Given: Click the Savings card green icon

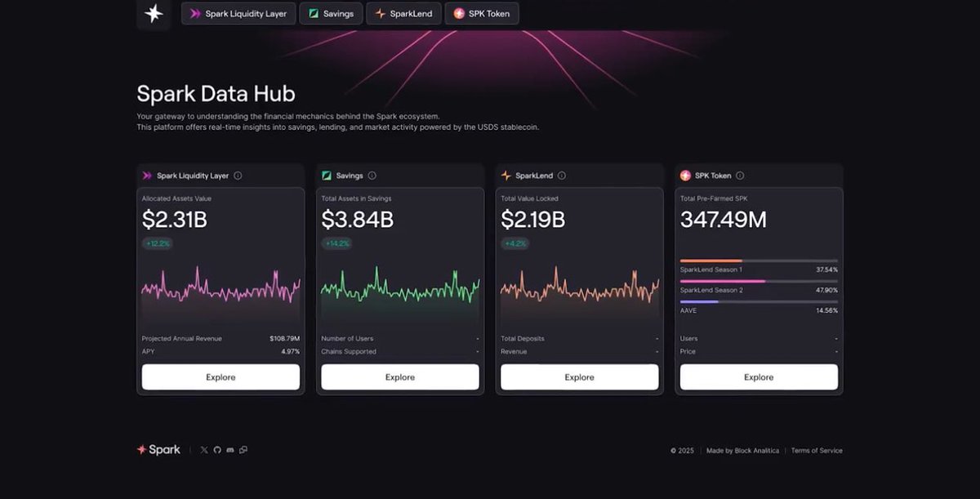Looking at the screenshot, I should [x=327, y=176].
